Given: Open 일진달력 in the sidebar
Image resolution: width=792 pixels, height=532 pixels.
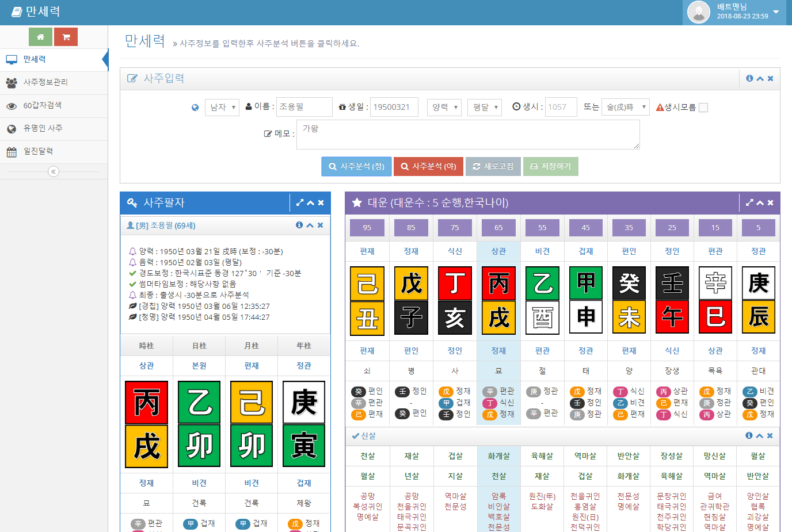Looking at the screenshot, I should (x=54, y=151).
